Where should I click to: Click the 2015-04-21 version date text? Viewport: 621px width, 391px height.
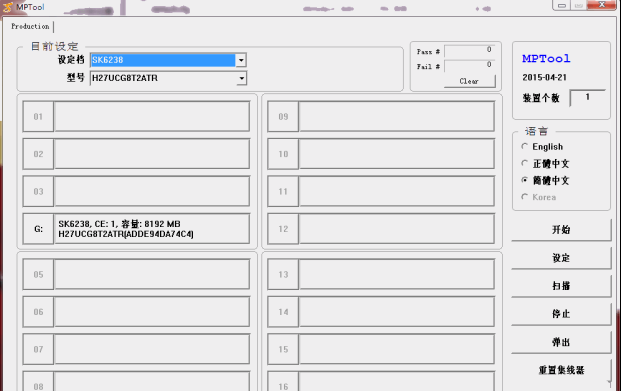[x=544, y=77]
